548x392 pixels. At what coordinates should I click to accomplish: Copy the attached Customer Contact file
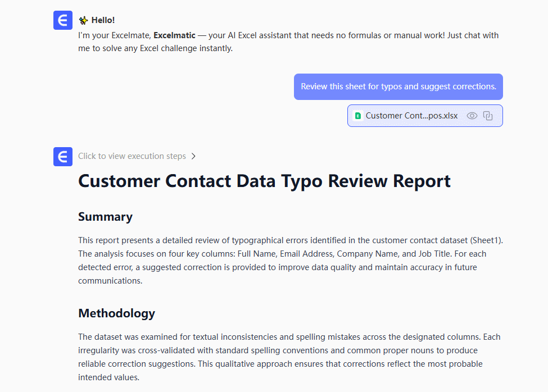click(x=488, y=116)
